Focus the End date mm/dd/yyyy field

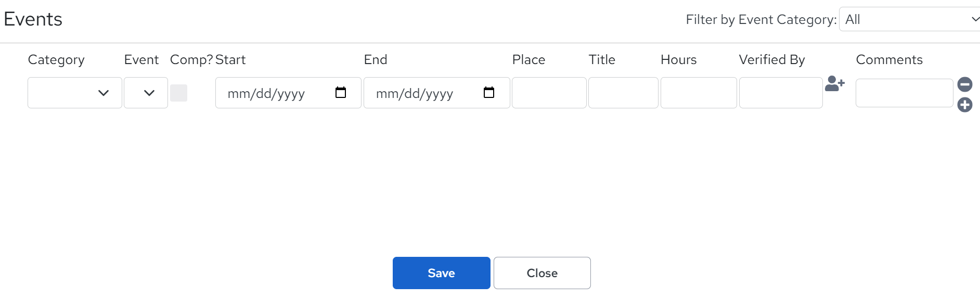(437, 93)
